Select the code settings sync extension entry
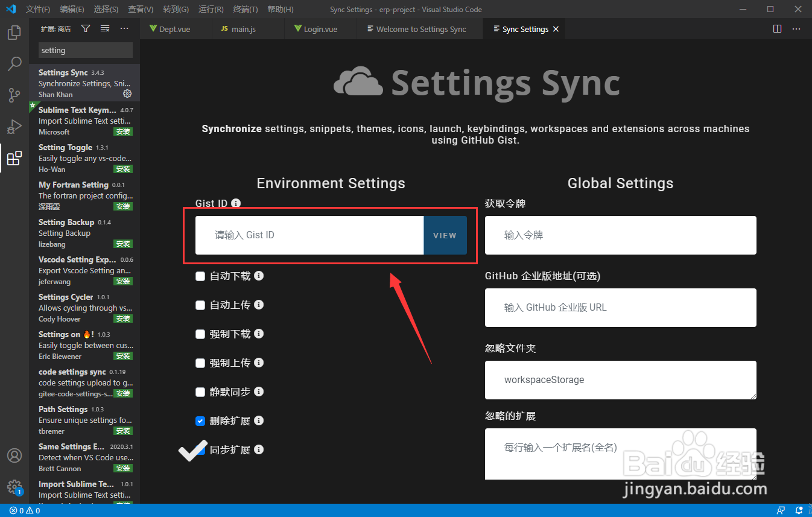812x517 pixels. pyautogui.click(x=84, y=382)
